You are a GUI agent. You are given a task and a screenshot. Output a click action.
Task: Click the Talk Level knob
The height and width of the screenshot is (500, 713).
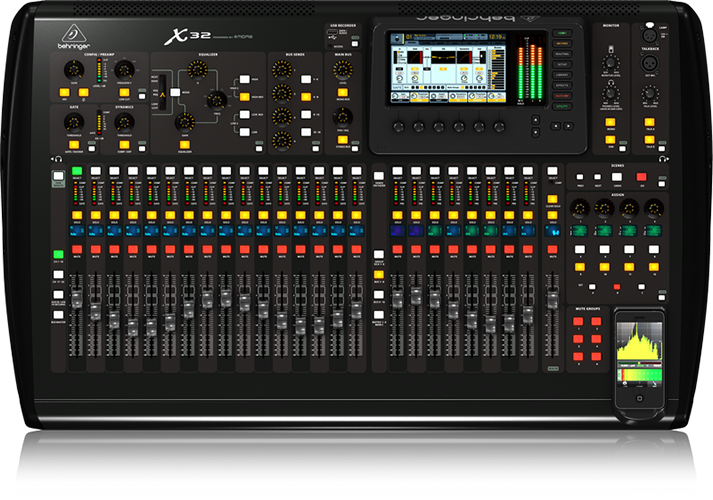pos(650,93)
